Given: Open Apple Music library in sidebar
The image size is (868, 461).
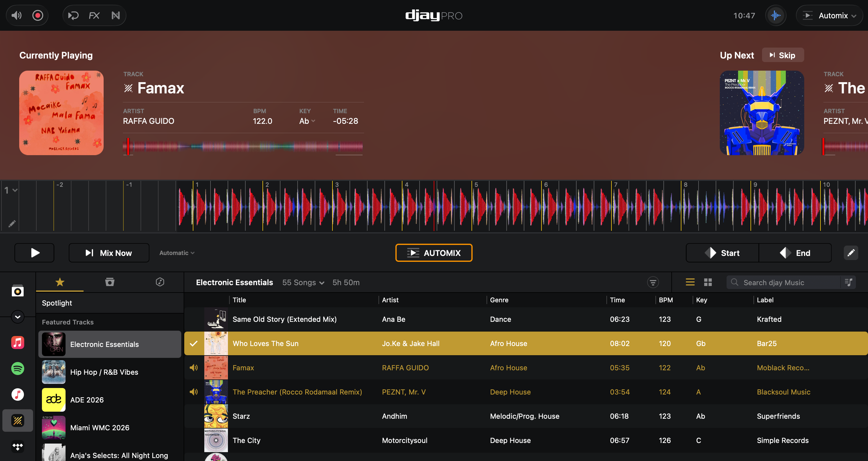Looking at the screenshot, I should pyautogui.click(x=17, y=342).
